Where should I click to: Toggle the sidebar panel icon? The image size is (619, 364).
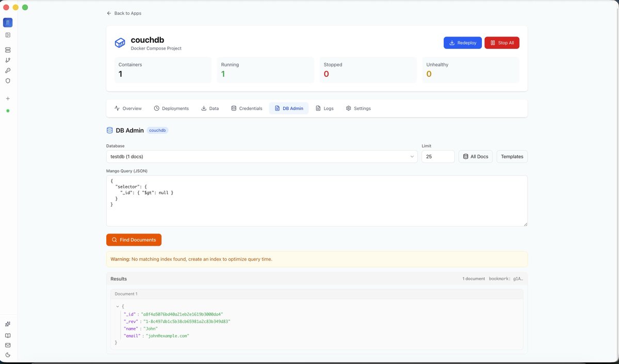point(8,35)
